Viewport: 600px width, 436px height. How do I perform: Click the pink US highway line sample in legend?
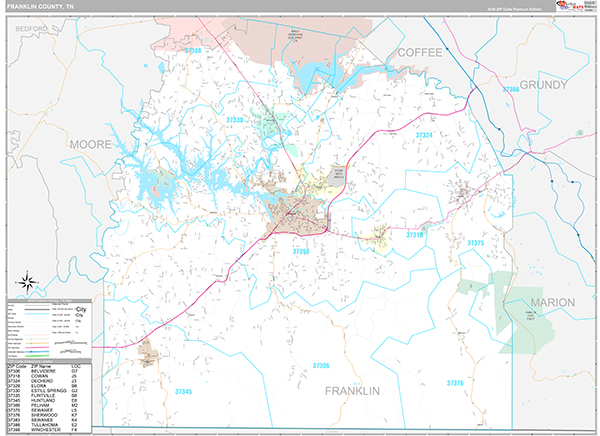[37, 348]
